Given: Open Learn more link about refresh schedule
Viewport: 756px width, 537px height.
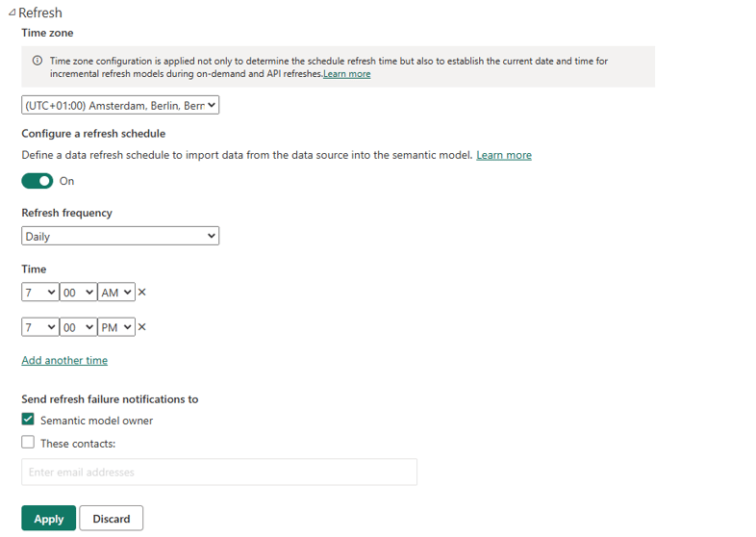Looking at the screenshot, I should click(504, 155).
